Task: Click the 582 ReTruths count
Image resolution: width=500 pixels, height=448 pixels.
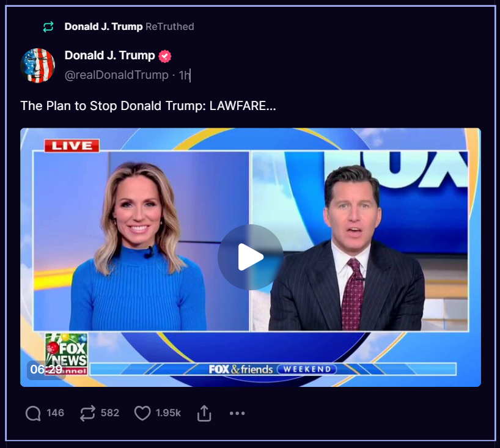Action: [x=110, y=413]
